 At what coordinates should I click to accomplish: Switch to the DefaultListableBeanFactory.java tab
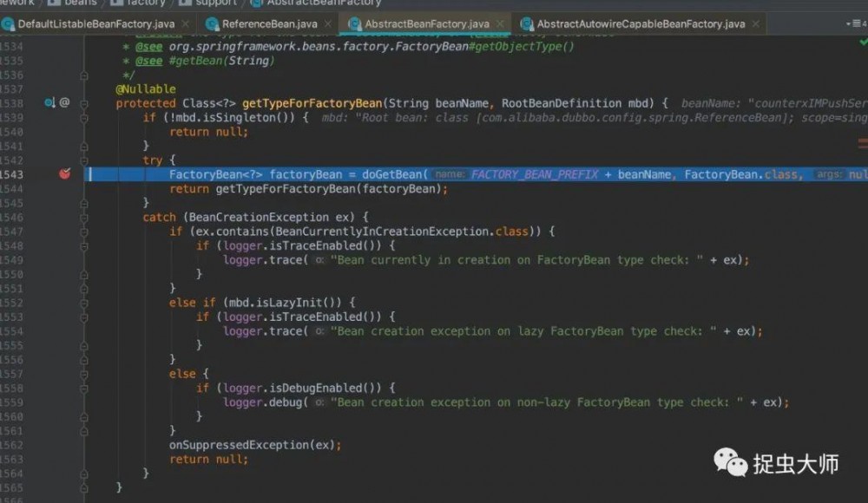[x=96, y=23]
